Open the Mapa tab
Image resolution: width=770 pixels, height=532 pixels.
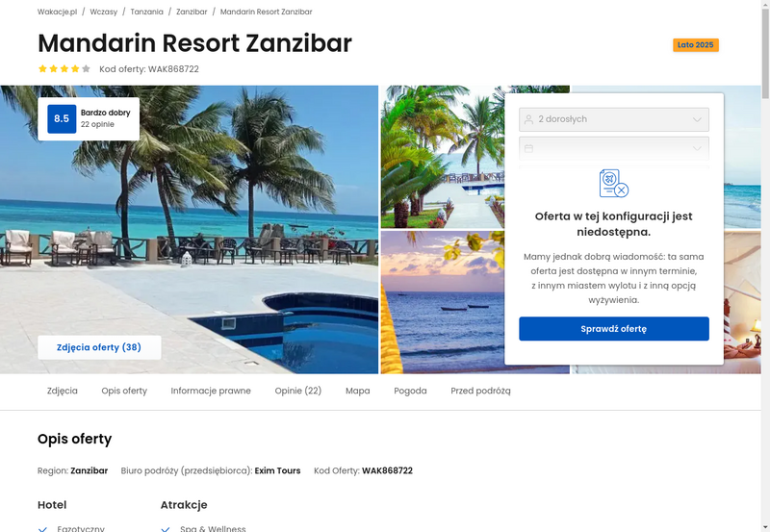click(357, 391)
